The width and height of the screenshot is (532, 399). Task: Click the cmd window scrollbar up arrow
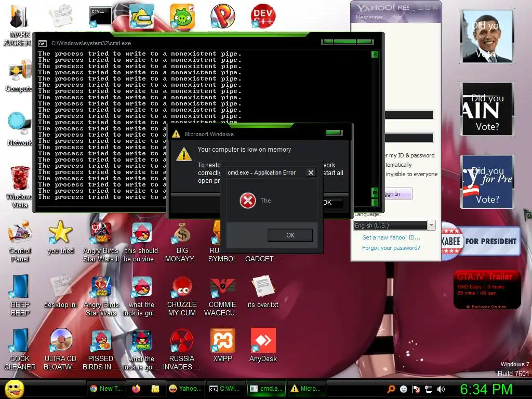click(375, 54)
